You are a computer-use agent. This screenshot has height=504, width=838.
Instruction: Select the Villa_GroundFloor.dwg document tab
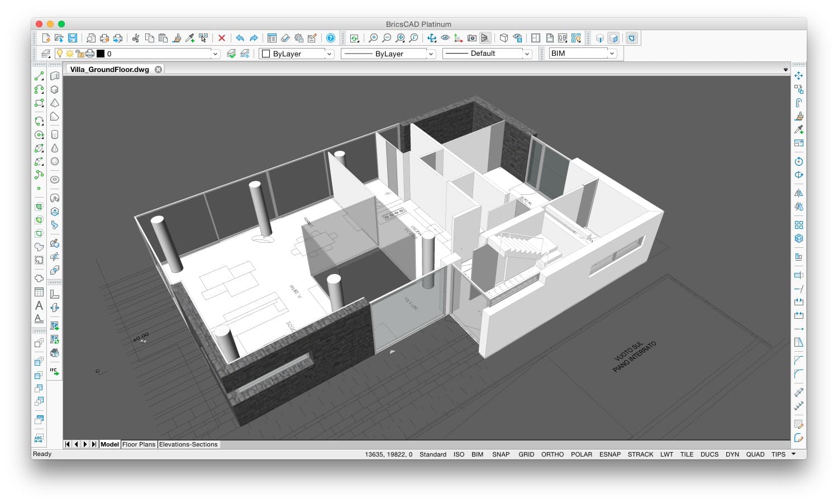pyautogui.click(x=109, y=69)
